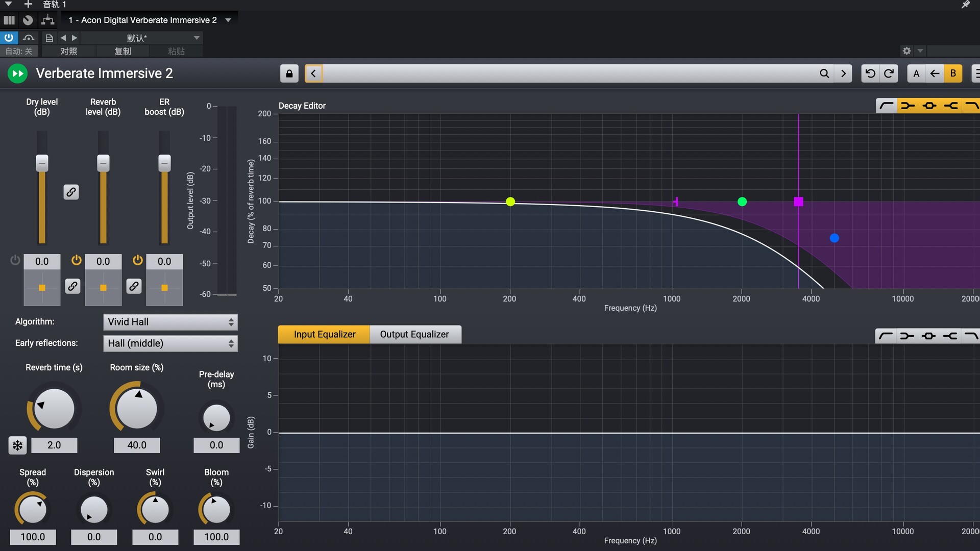Click the preset file page icon
The height and width of the screenshot is (551, 980).
click(50, 38)
